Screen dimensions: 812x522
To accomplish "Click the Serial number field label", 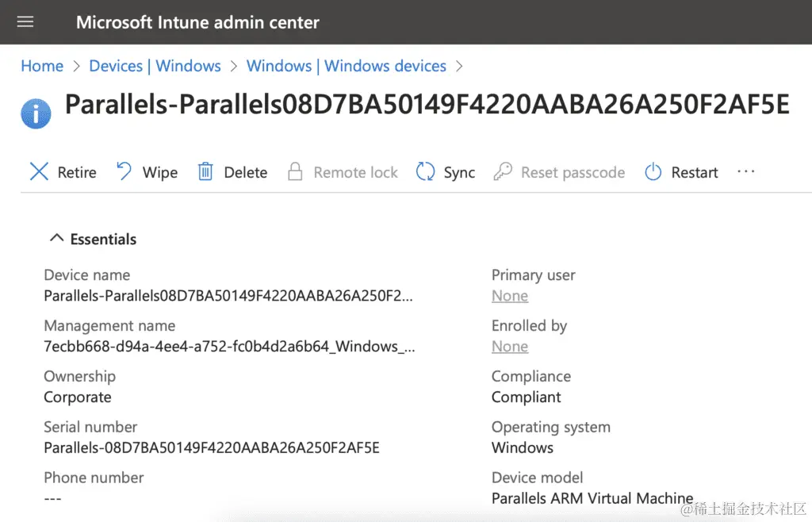I will [90, 427].
